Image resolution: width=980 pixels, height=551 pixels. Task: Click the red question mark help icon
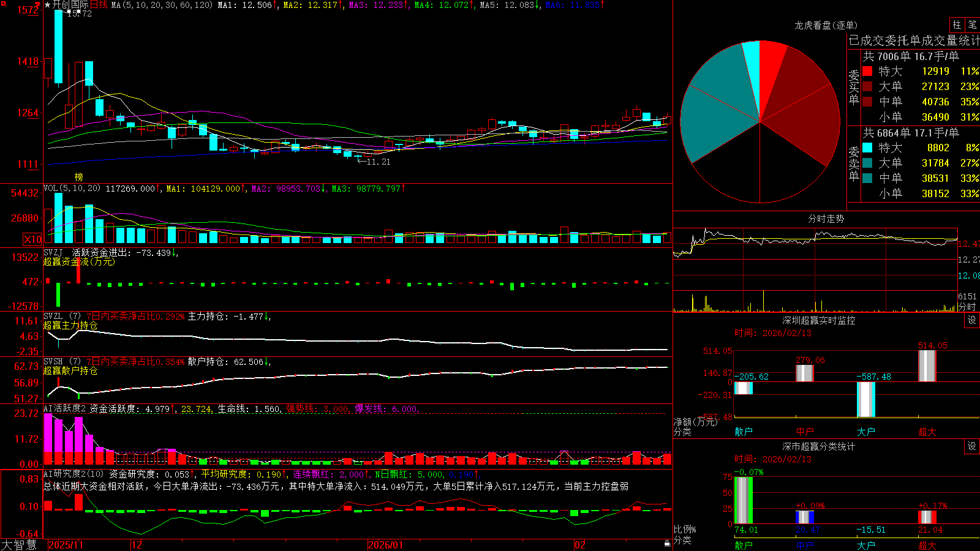(37, 5)
